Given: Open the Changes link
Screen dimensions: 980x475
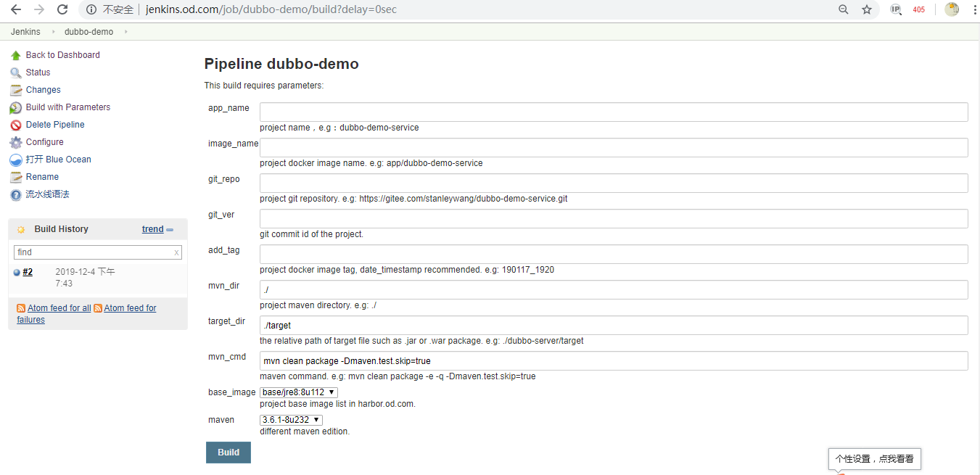Looking at the screenshot, I should pos(44,90).
